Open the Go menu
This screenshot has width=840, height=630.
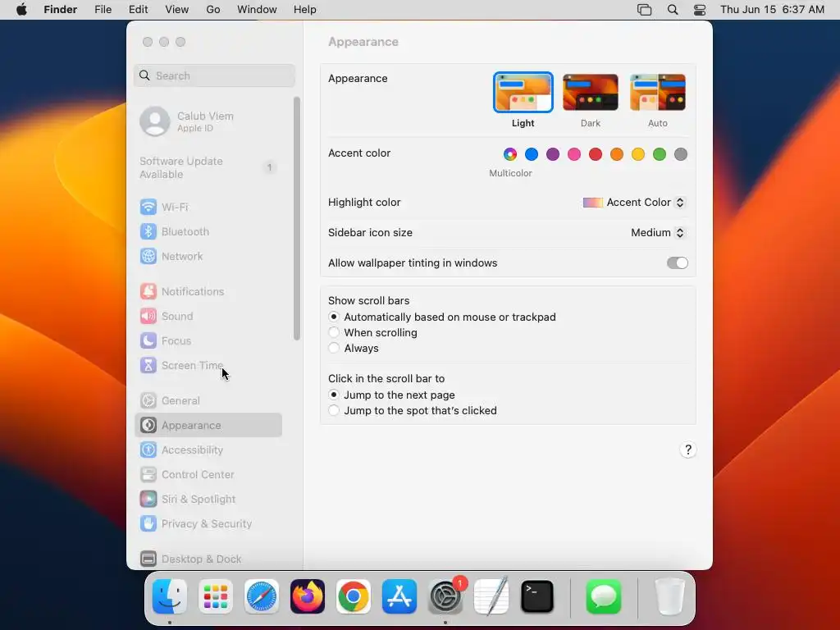tap(213, 10)
